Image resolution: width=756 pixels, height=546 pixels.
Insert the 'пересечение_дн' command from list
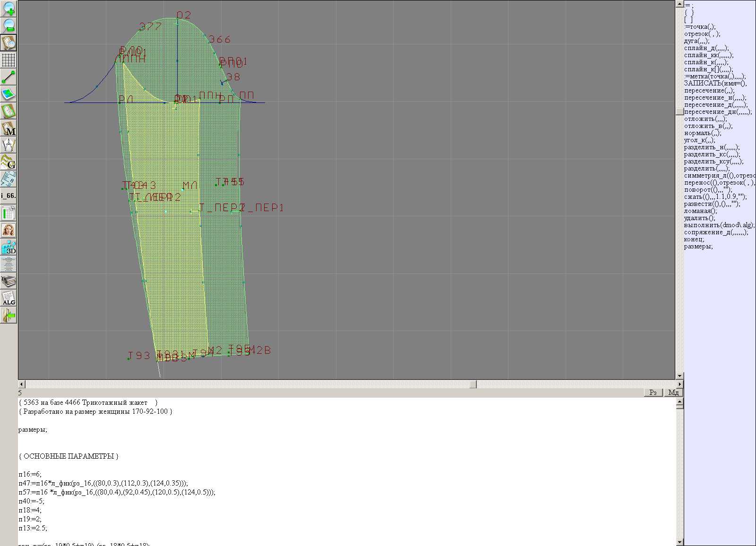point(718,112)
